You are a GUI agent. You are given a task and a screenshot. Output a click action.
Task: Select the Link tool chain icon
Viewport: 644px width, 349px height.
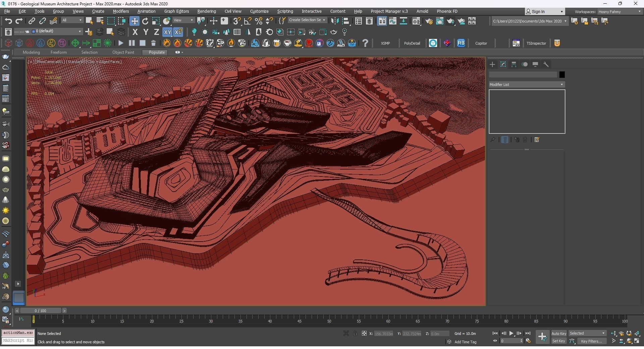(x=32, y=21)
